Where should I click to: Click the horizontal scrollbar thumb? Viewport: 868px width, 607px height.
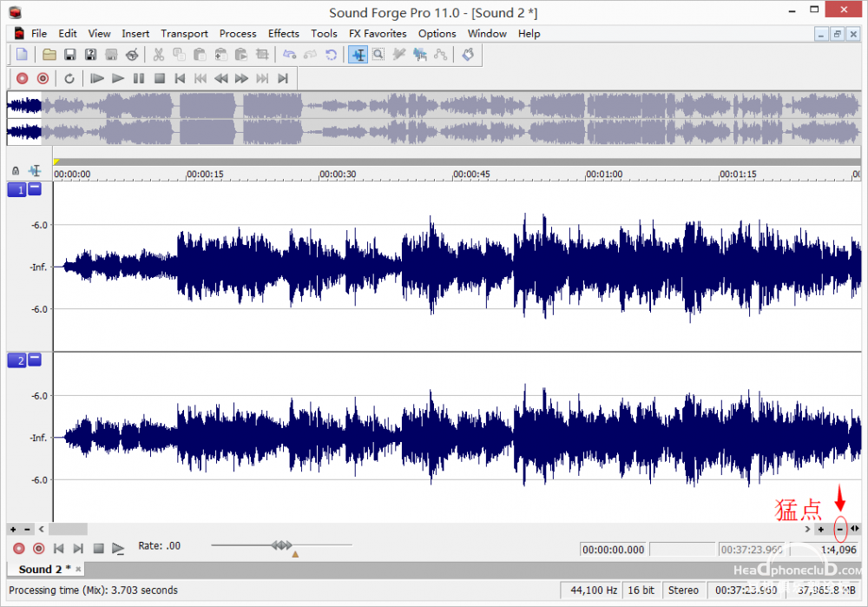[x=68, y=530]
